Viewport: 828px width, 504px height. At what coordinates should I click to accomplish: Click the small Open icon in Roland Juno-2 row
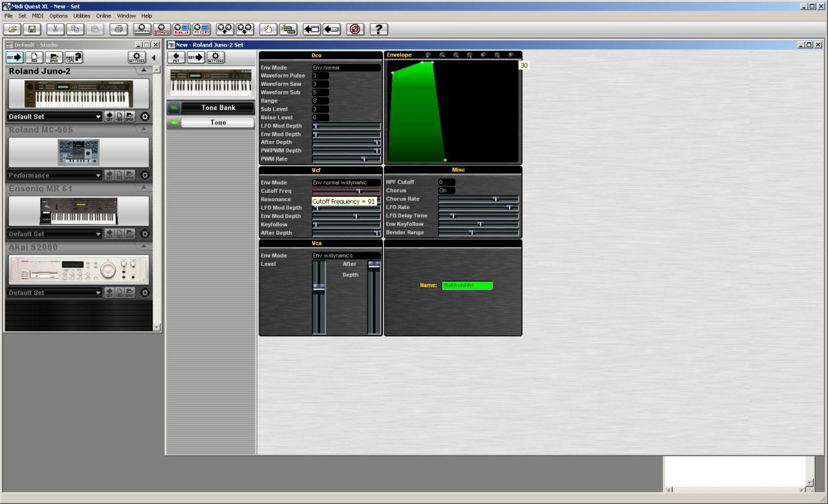pos(130,117)
